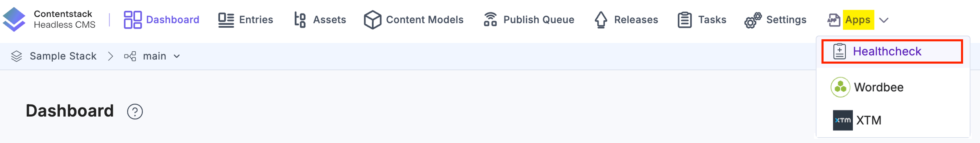Image resolution: width=980 pixels, height=143 pixels.
Task: Click the Releases upward arrow icon
Action: tap(601, 20)
